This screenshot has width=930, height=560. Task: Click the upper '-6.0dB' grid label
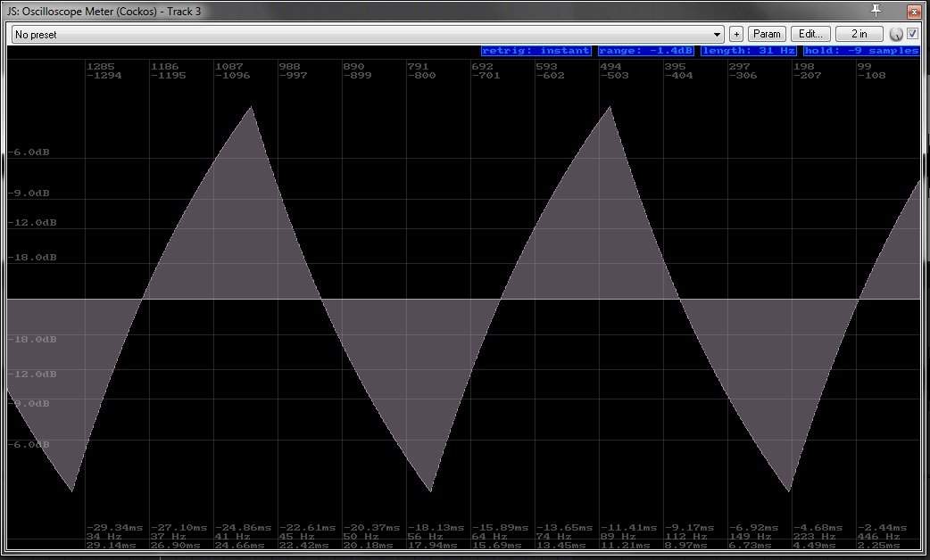pos(29,152)
